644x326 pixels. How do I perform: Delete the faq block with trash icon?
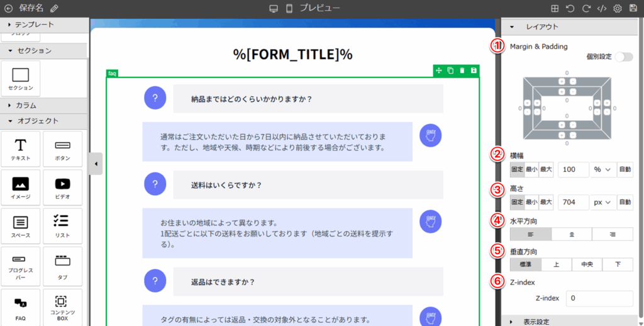462,70
